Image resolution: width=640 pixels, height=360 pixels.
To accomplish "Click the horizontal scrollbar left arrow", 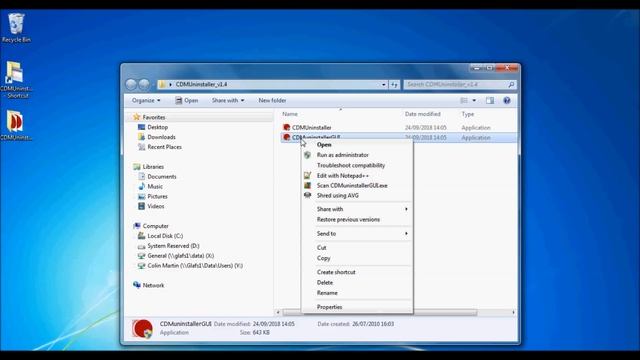I will [x=278, y=312].
